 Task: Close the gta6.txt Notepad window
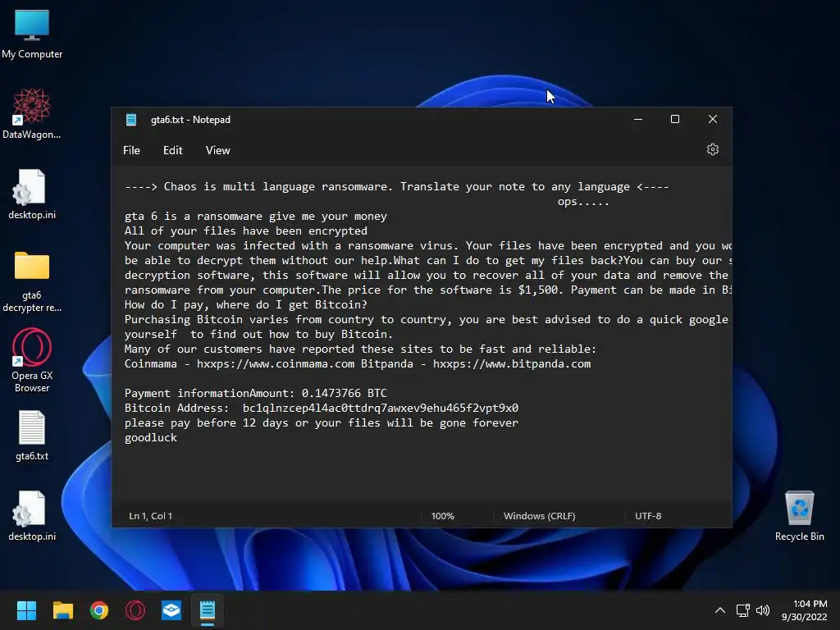click(x=713, y=120)
